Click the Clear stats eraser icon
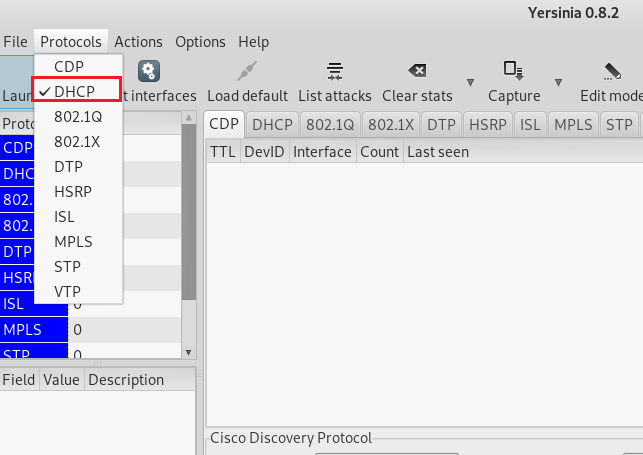 [417, 71]
